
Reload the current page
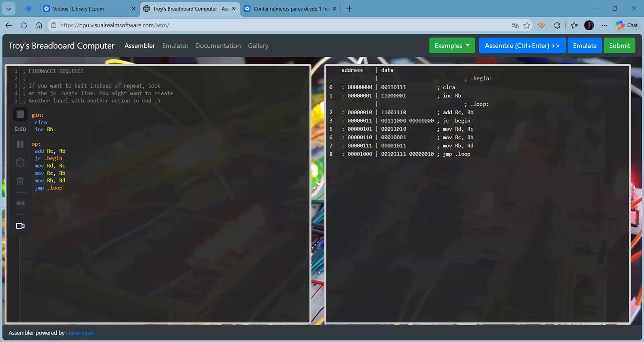click(24, 25)
